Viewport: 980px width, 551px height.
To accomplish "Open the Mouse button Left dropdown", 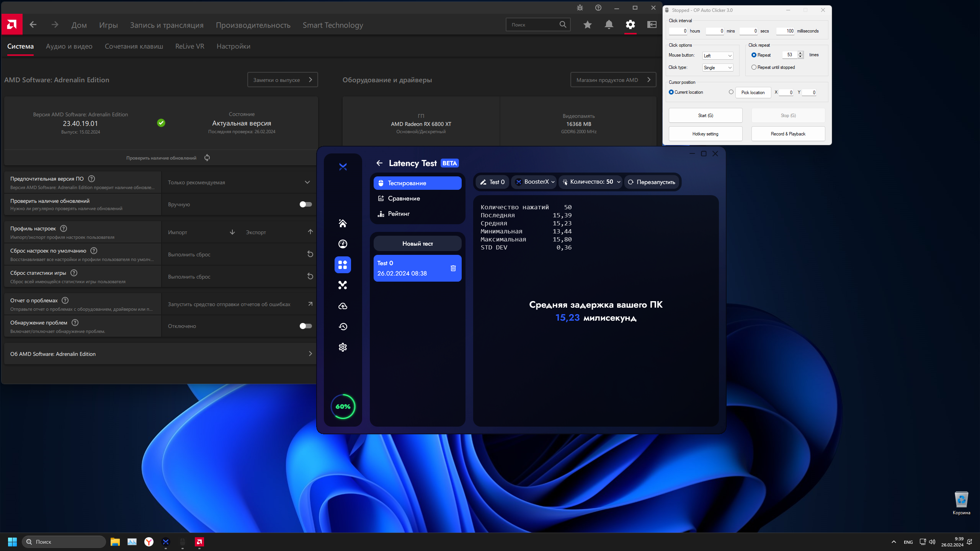I will pyautogui.click(x=717, y=56).
